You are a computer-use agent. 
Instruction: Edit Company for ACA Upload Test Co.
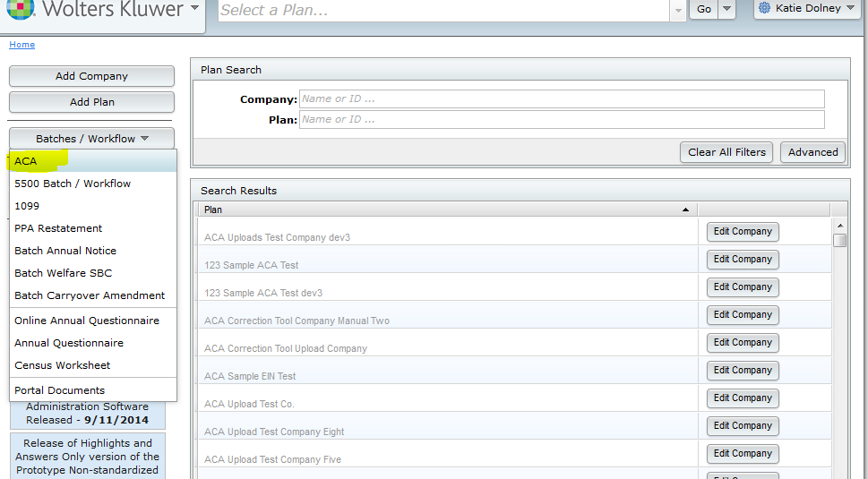743,398
